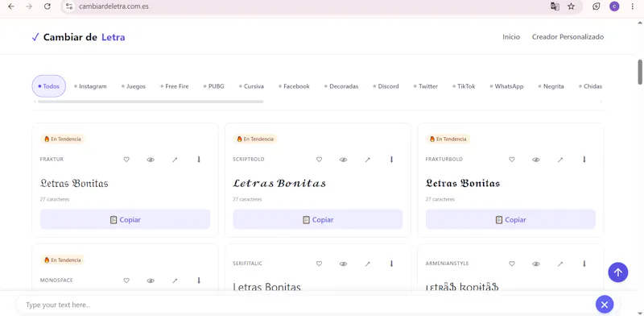
Task: Filter fonts by TikTok category
Action: point(464,86)
